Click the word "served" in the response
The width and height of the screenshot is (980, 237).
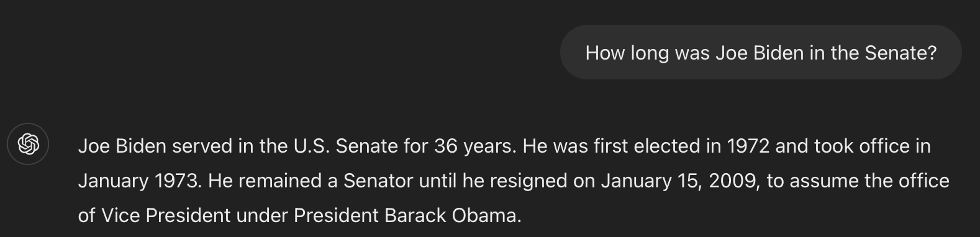pos(202,146)
